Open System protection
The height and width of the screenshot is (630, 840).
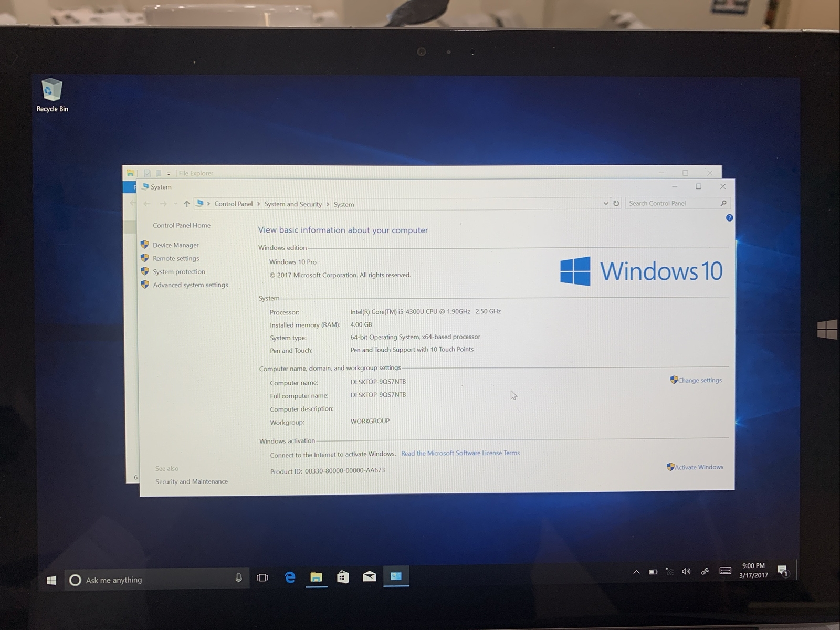pyautogui.click(x=179, y=271)
